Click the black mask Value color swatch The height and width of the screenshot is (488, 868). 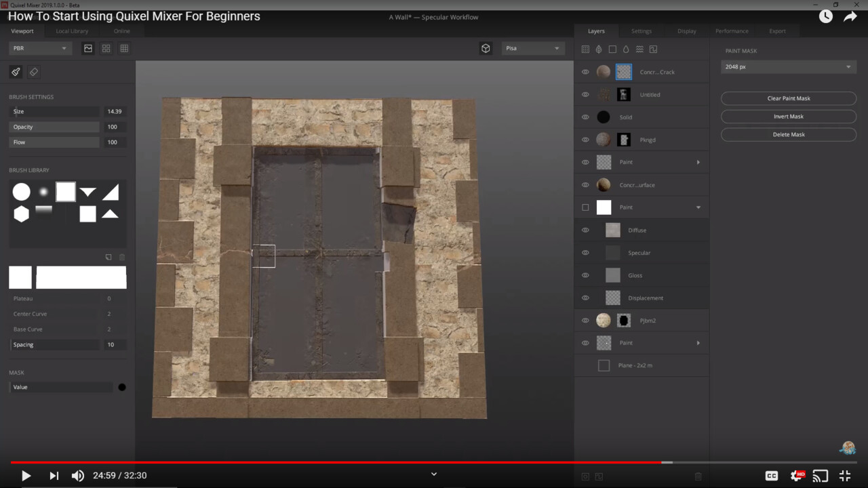[122, 387]
